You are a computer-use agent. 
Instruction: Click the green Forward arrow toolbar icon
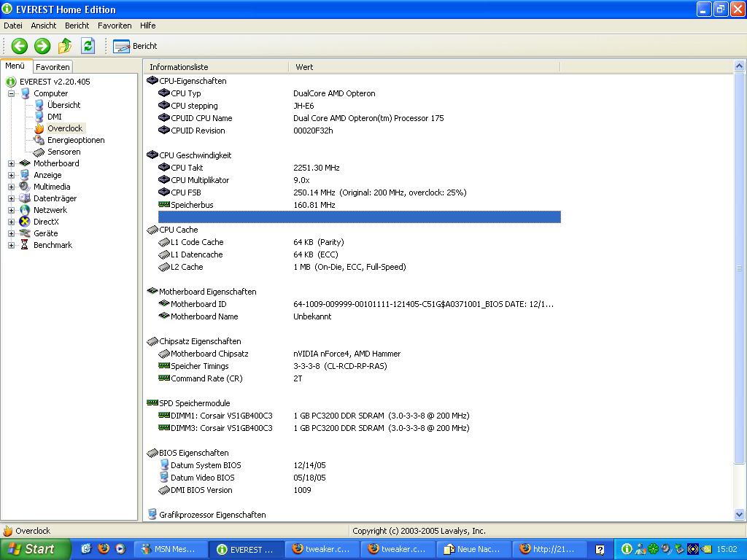click(42, 46)
